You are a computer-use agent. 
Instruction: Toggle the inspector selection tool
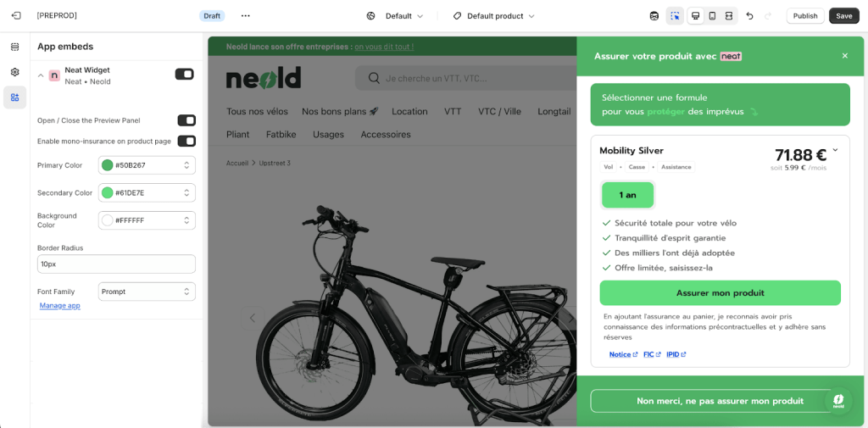pyautogui.click(x=675, y=15)
